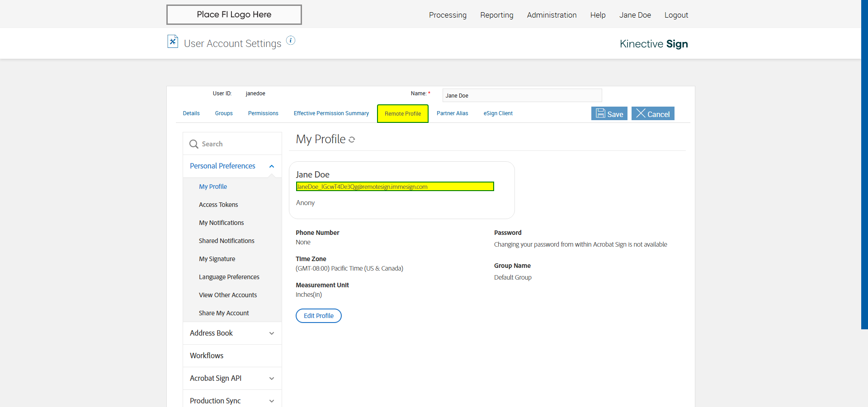868x407 pixels.
Task: Click the X icon on Cancel button
Action: 641,113
